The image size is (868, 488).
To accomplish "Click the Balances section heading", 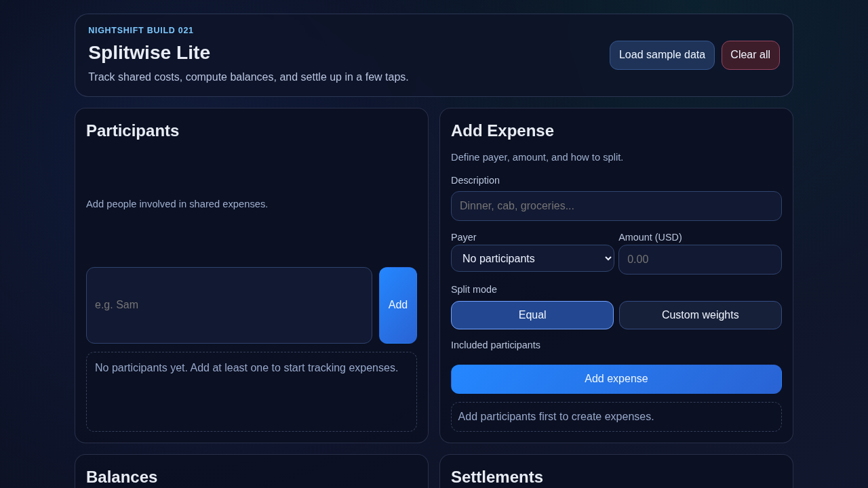I will (121, 477).
